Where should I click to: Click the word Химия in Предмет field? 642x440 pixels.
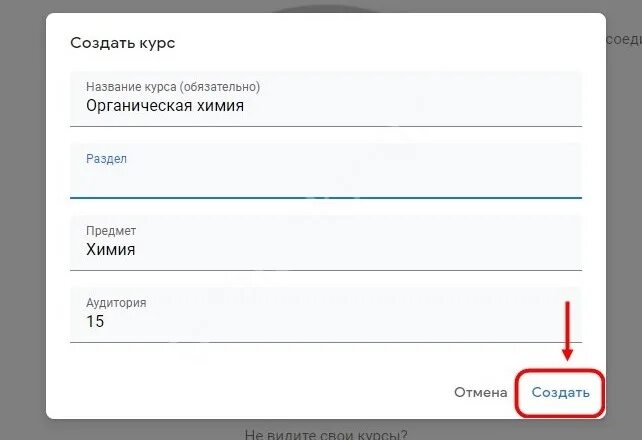pos(111,250)
